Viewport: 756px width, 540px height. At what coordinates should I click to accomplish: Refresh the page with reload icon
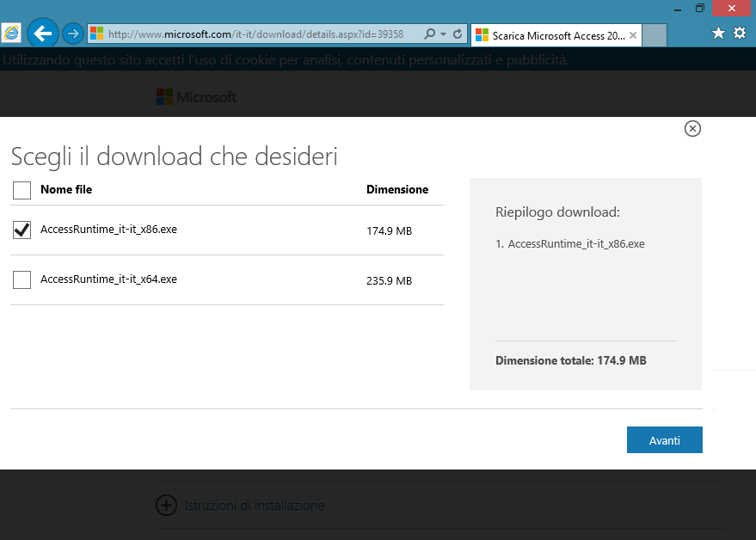[458, 34]
